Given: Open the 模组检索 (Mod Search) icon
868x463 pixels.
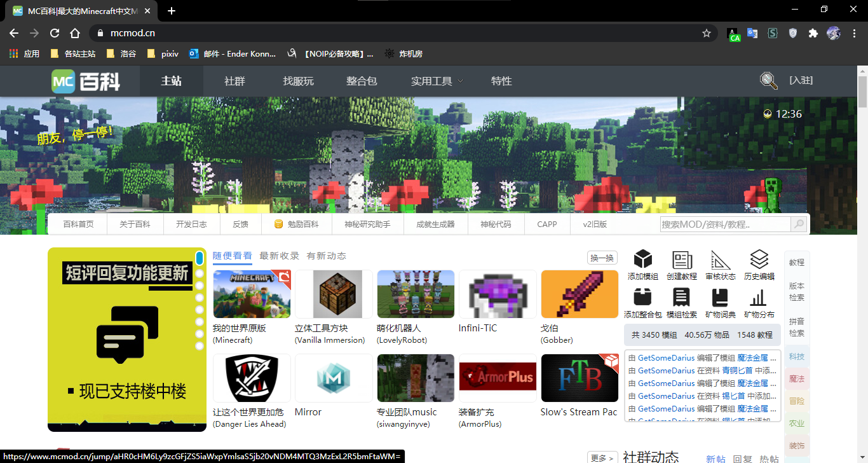Looking at the screenshot, I should point(681,300).
